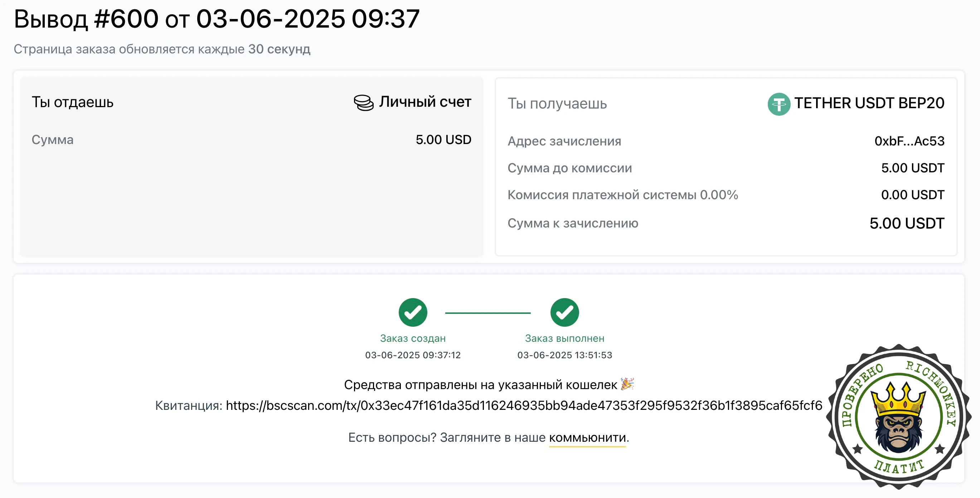Click the 5.00 USD amount value

[x=443, y=140]
